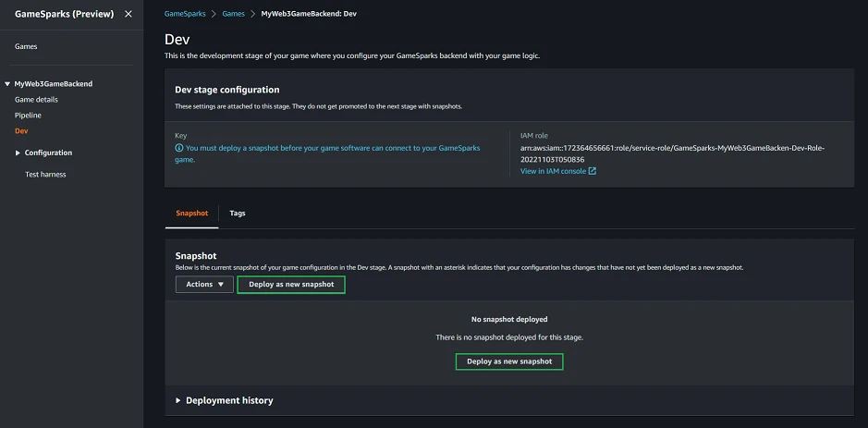Image resolution: width=868 pixels, height=428 pixels.
Task: Click the external link icon after View in IAM console
Action: tap(593, 171)
